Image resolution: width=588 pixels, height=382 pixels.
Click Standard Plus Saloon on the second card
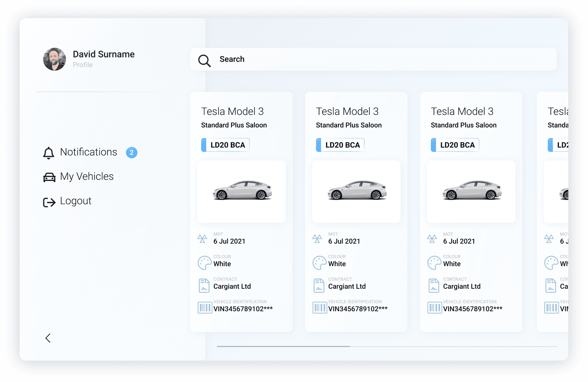349,125
